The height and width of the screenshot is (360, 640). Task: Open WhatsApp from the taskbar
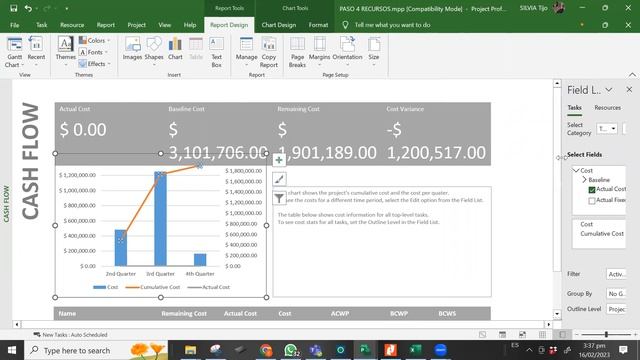pos(291,350)
